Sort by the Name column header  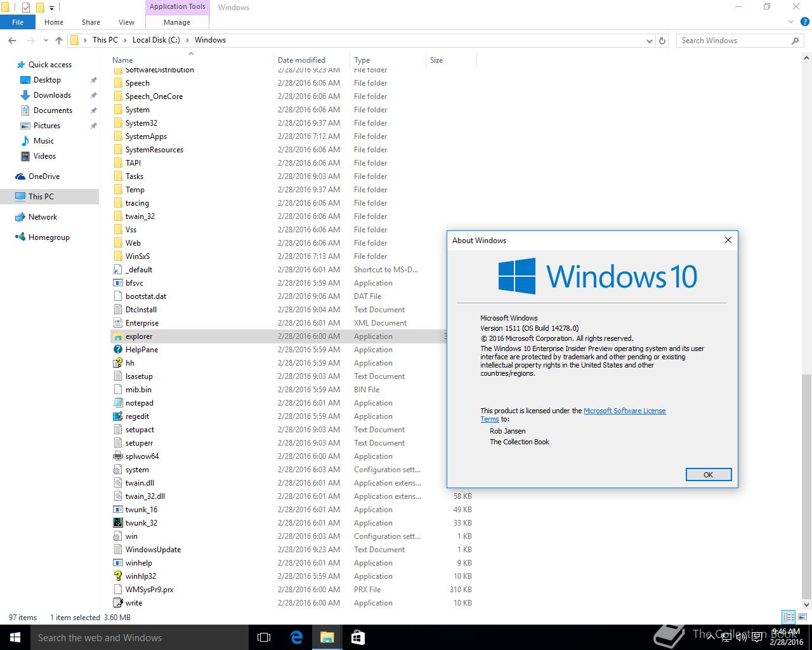tap(192, 60)
